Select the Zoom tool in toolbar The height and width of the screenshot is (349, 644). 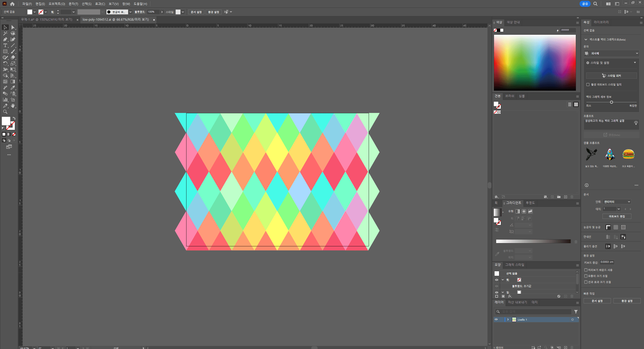click(x=5, y=112)
